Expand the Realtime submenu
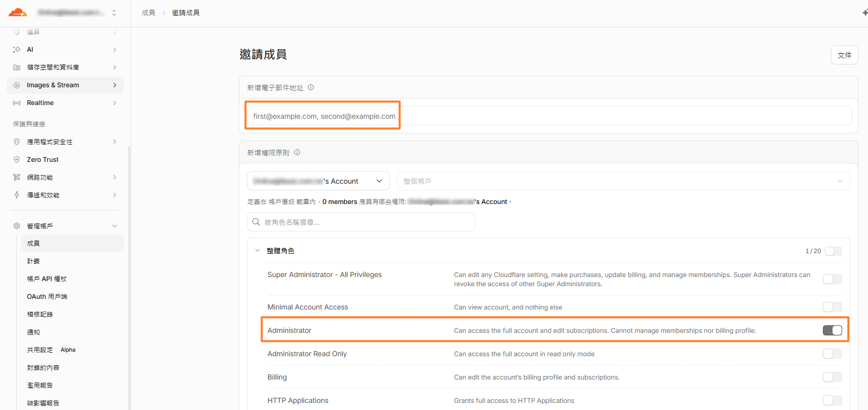Screen dimensions: 868x410 [115, 103]
